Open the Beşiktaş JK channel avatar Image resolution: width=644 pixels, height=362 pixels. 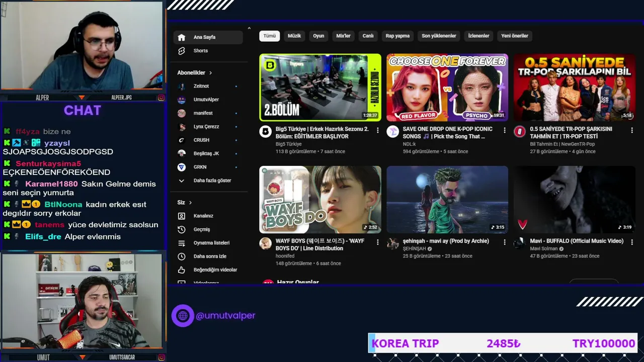[182, 153]
